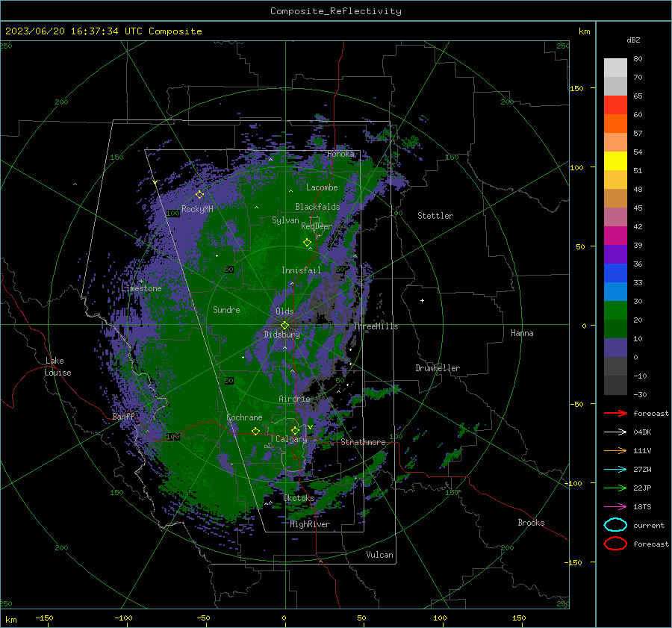The width and height of the screenshot is (672, 628).
Task: Click the cyan current ellipse legend icon
Action: tap(615, 525)
